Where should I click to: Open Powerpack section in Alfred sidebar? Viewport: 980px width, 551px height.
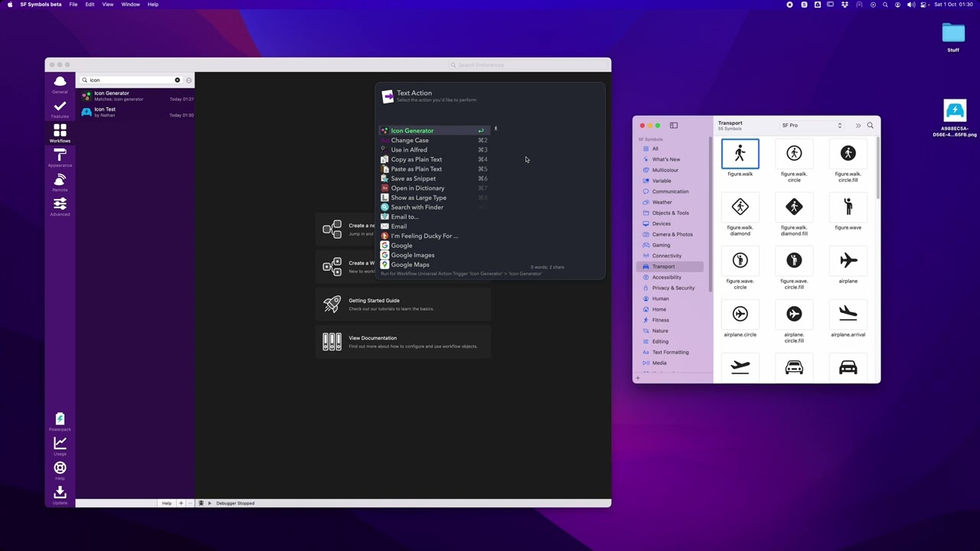click(60, 422)
